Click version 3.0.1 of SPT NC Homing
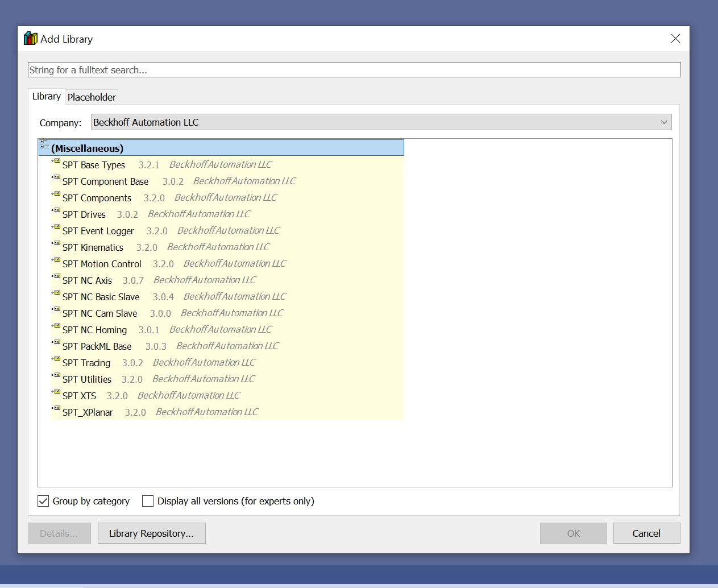 [149, 330]
